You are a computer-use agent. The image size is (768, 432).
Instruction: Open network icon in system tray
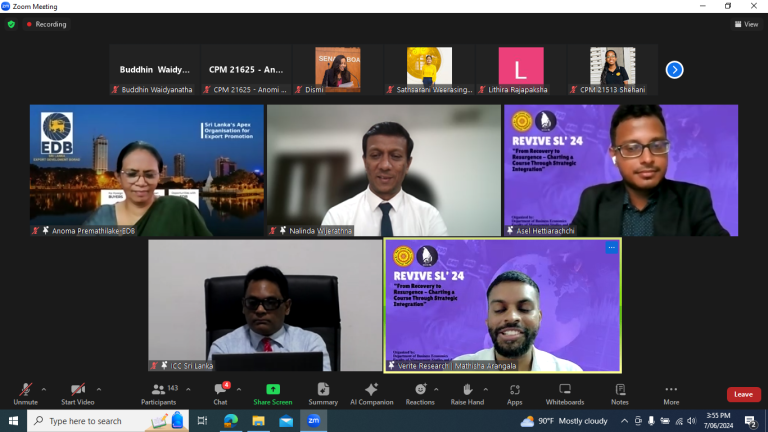point(679,421)
